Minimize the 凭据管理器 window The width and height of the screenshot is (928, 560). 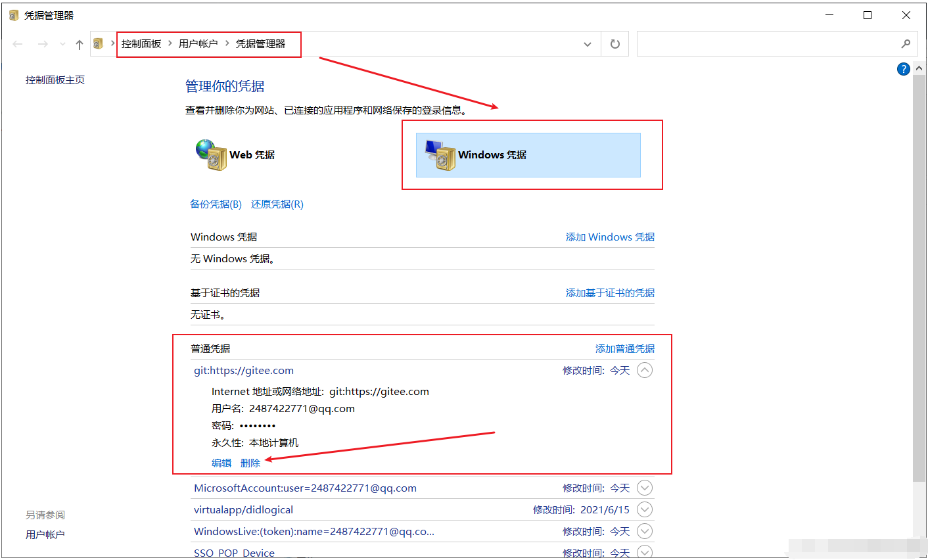[x=830, y=15]
